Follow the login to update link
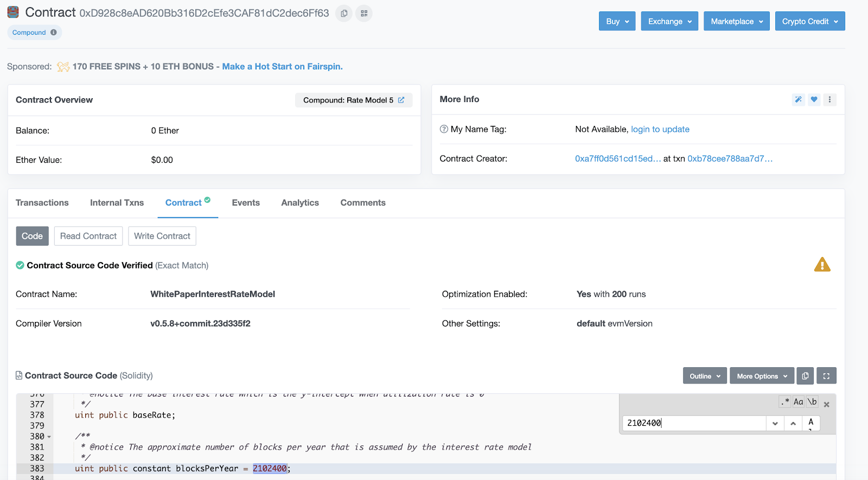The height and width of the screenshot is (480, 868). (x=660, y=129)
